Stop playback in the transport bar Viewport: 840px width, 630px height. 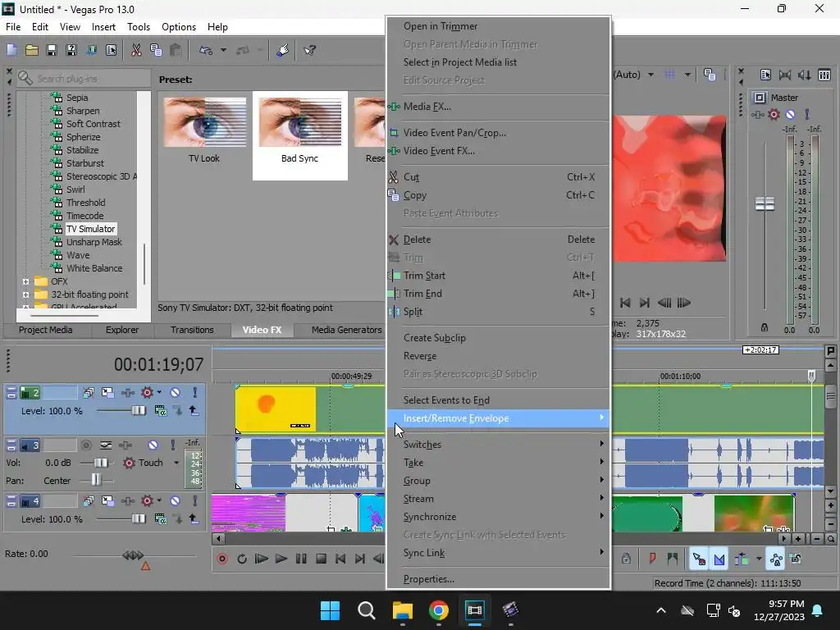click(x=321, y=559)
